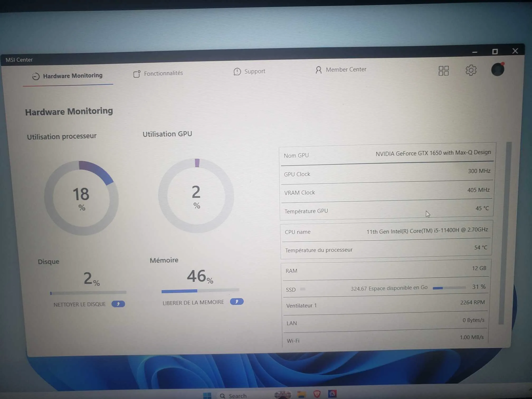Launch File Explorer from the taskbar

(301, 395)
